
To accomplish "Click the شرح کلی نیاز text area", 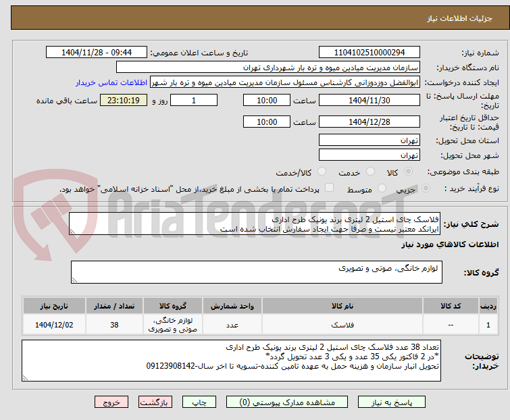I will (255, 224).
